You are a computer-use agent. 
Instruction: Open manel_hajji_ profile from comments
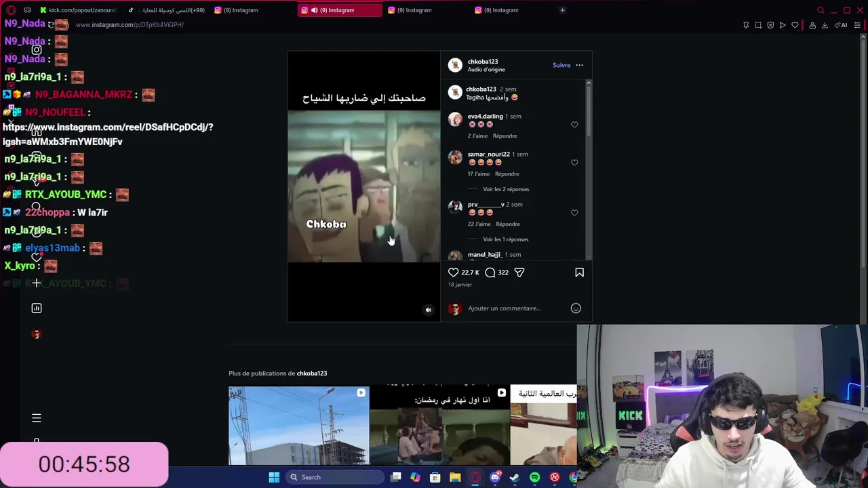[484, 255]
